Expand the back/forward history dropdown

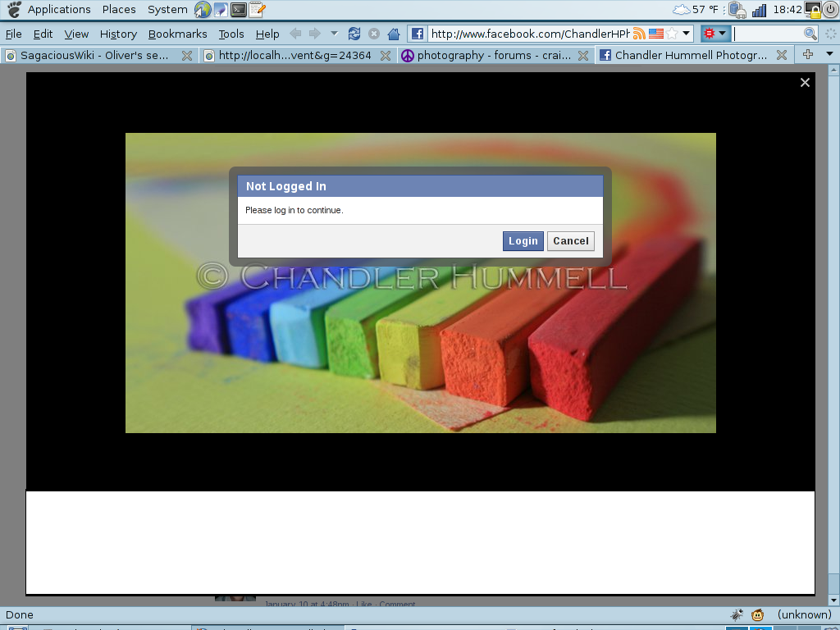(334, 34)
